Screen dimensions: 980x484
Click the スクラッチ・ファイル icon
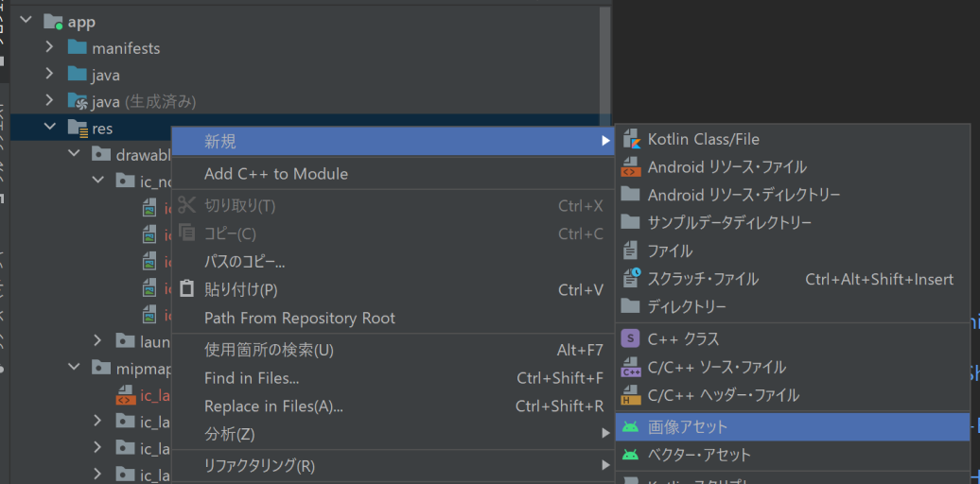click(630, 279)
